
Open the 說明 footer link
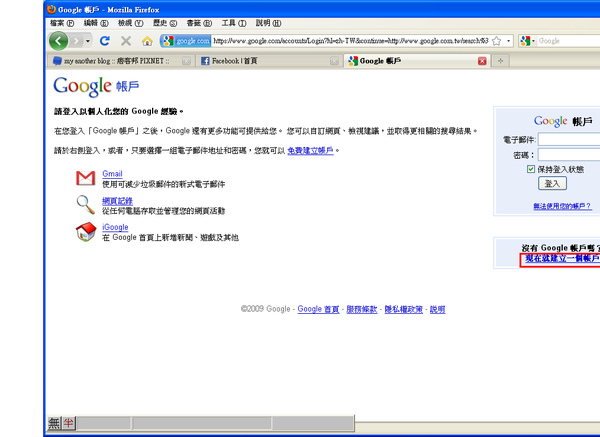tap(437, 309)
